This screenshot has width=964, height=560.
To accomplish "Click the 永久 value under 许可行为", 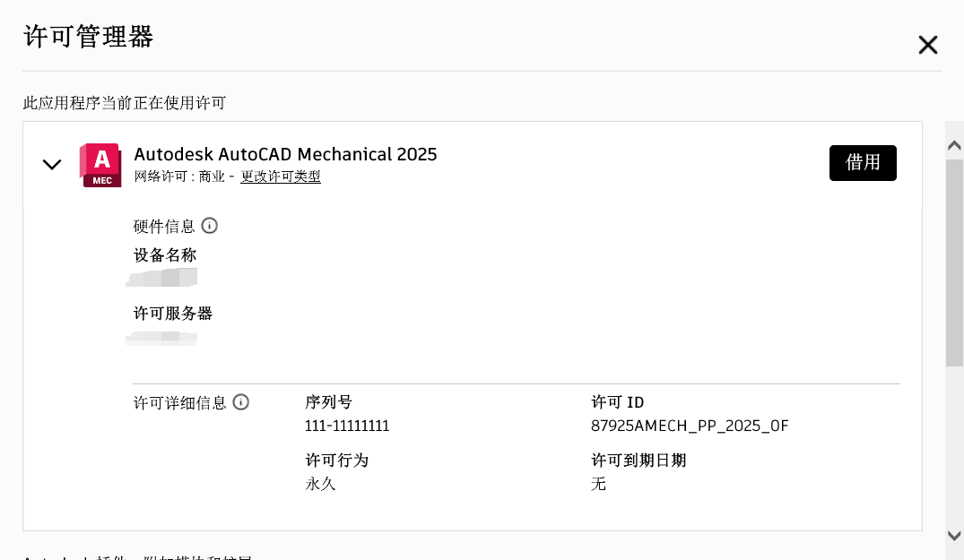I will 320,485.
